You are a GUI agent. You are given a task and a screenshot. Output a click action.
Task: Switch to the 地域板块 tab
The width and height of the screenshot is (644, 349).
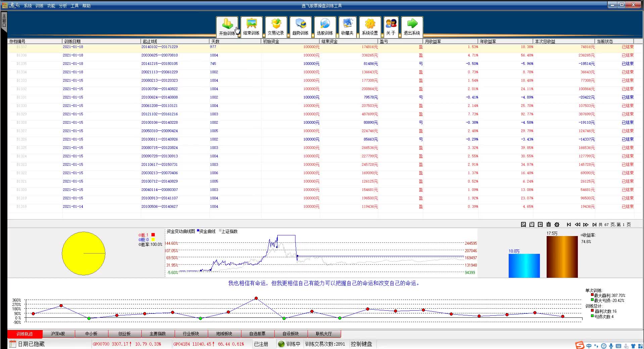pyautogui.click(x=224, y=334)
